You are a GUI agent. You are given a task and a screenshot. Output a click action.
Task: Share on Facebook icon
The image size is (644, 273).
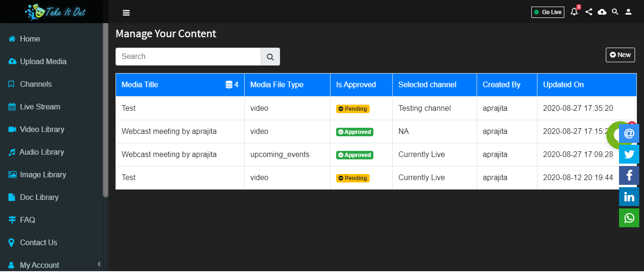[629, 175]
